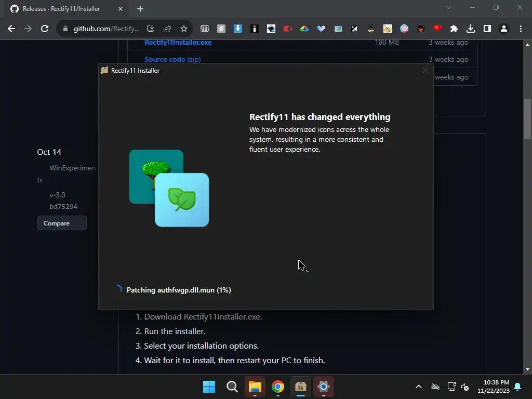
Task: Open commit bd75294 link
Action: pyautogui.click(x=63, y=207)
